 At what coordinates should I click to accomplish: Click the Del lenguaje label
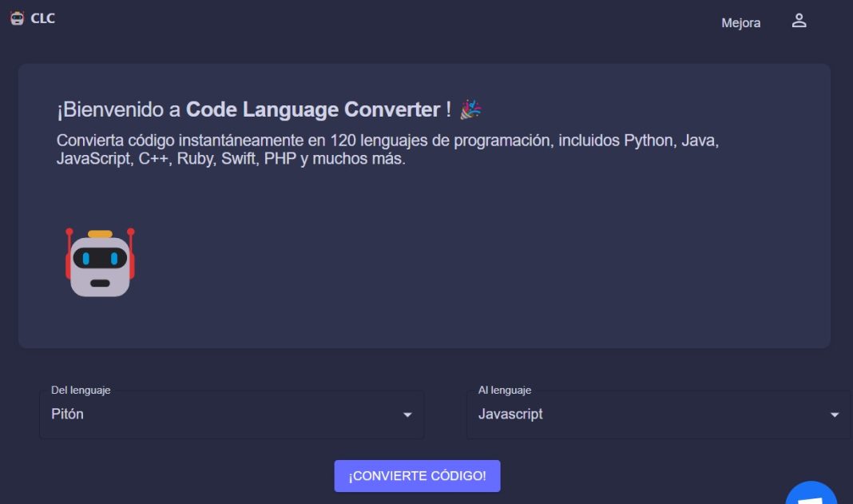coord(81,390)
